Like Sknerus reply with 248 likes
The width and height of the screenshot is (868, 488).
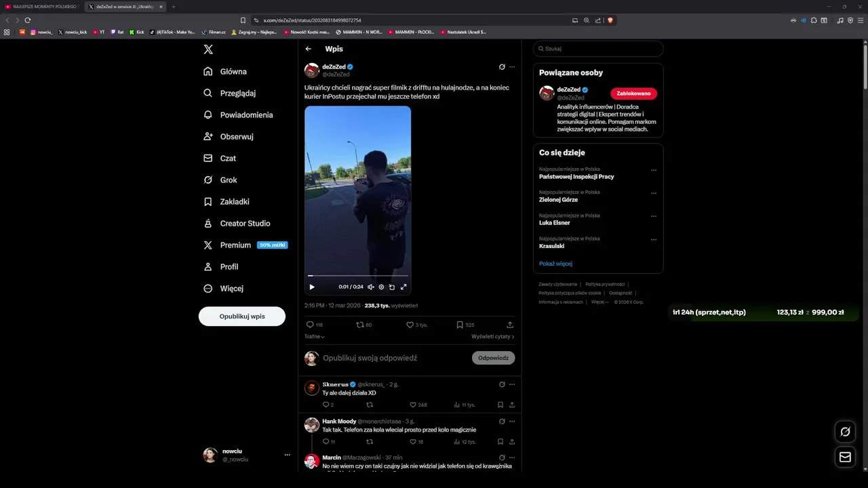(x=418, y=405)
